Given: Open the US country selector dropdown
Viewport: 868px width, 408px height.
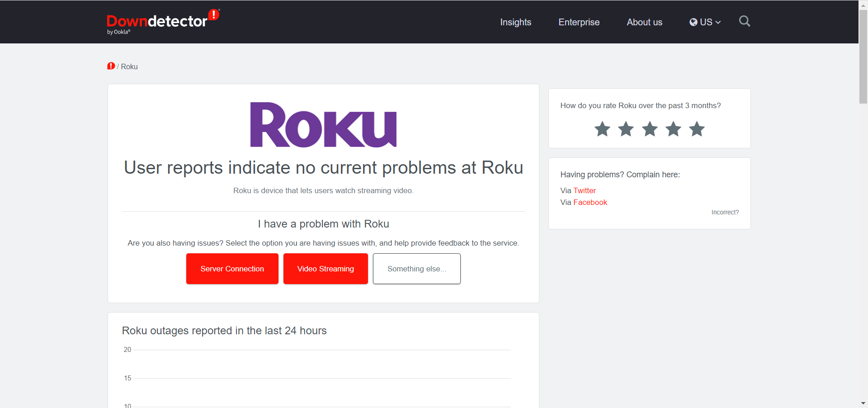Looking at the screenshot, I should 705,22.
